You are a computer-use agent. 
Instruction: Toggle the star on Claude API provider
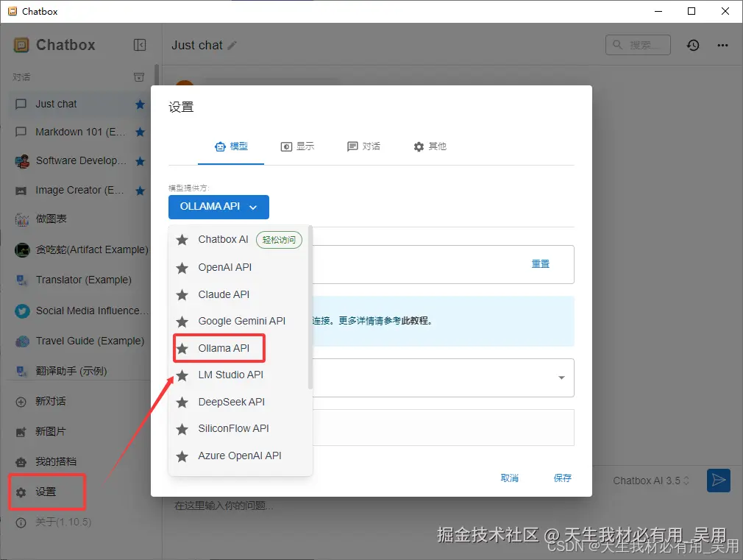(x=180, y=294)
